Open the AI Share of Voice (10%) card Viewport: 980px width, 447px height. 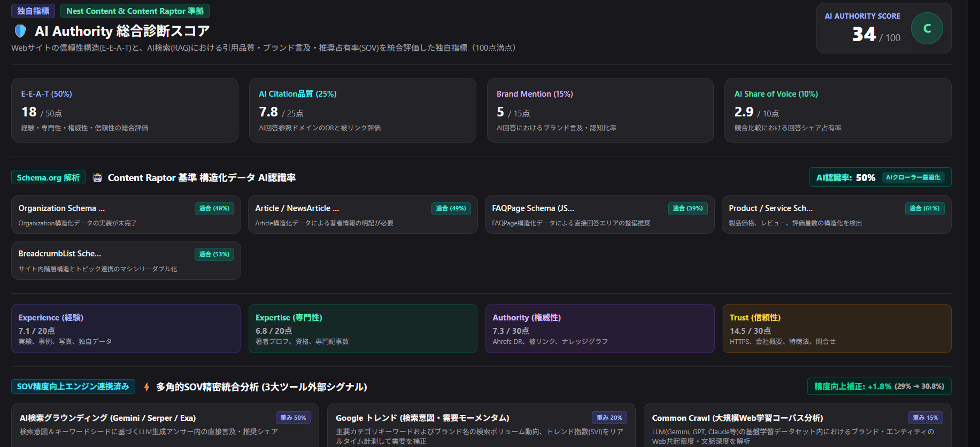tap(838, 111)
